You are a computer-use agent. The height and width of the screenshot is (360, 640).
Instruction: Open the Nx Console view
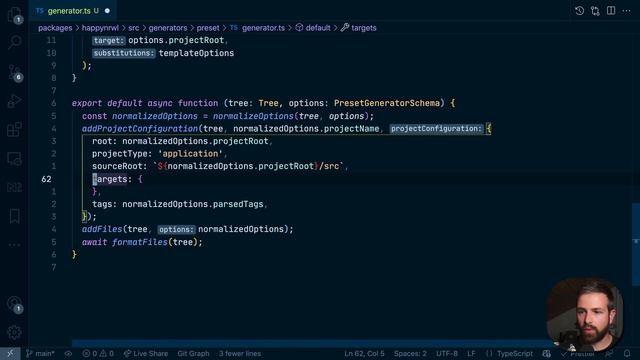click(14, 188)
